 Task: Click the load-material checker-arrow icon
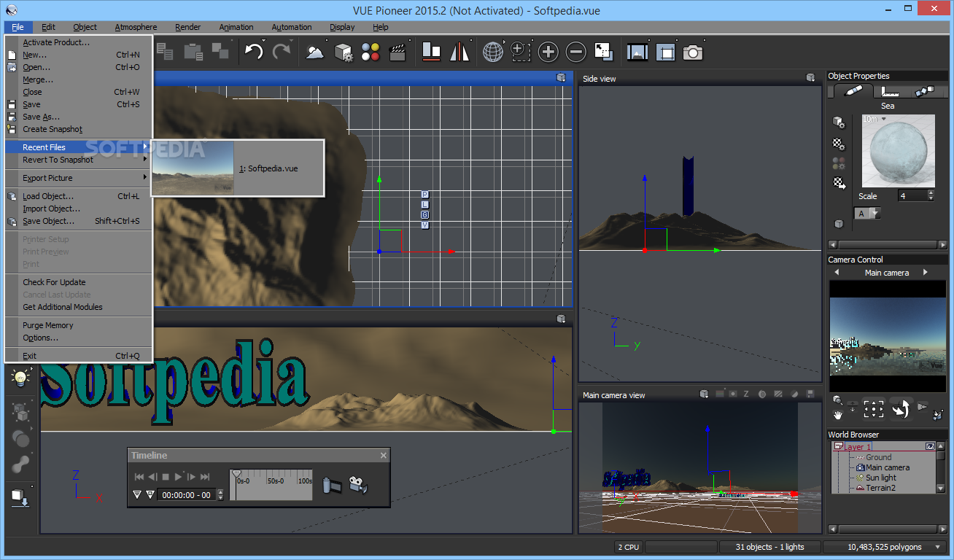[x=839, y=183]
